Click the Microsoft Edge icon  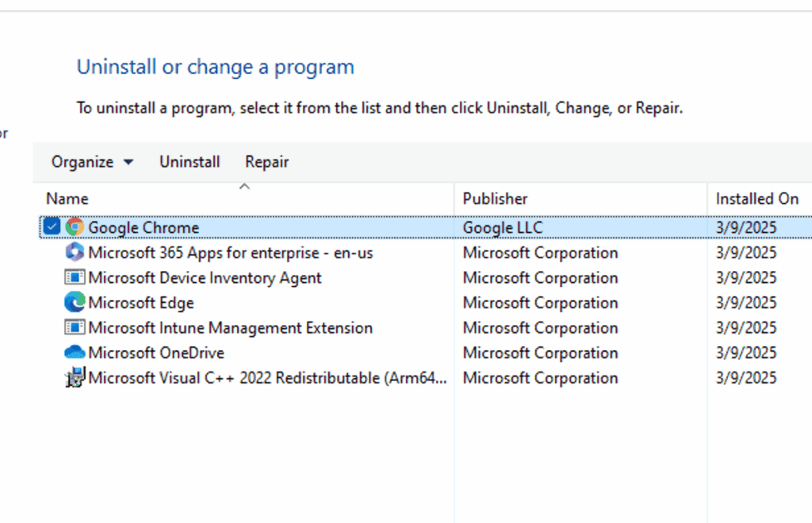point(75,303)
